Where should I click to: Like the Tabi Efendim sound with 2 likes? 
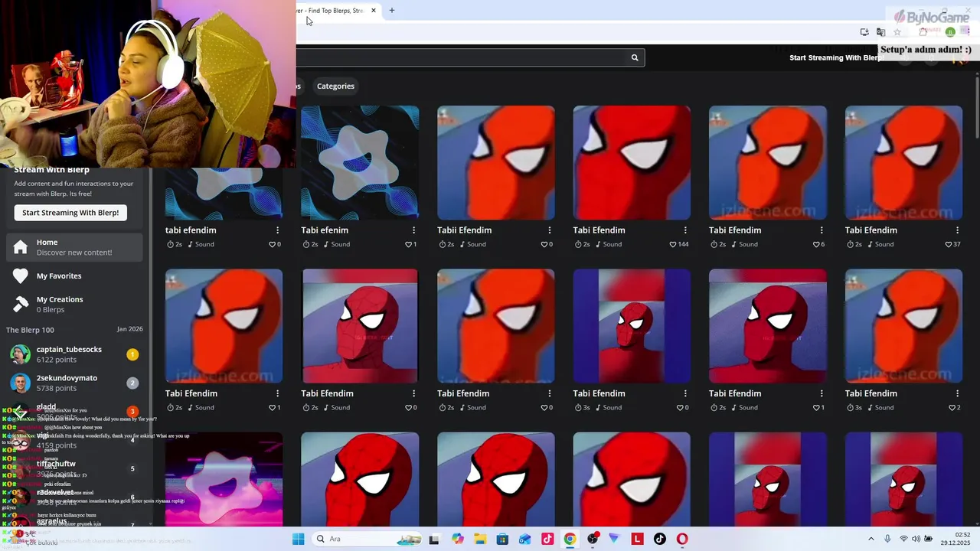tap(952, 408)
